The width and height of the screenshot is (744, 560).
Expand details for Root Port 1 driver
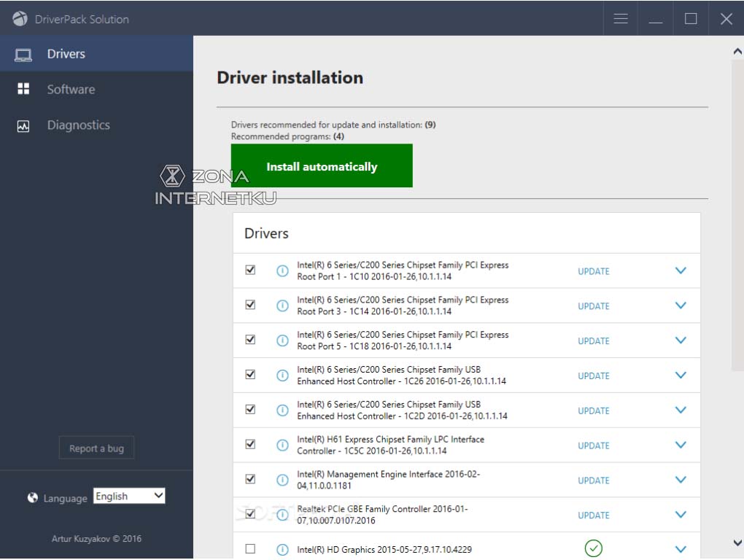[680, 270]
